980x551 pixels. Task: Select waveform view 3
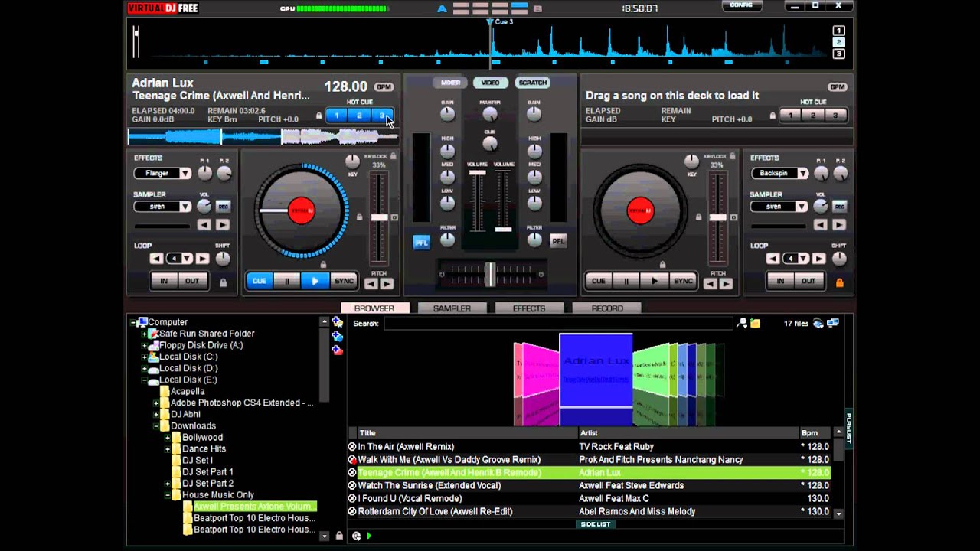tap(839, 54)
